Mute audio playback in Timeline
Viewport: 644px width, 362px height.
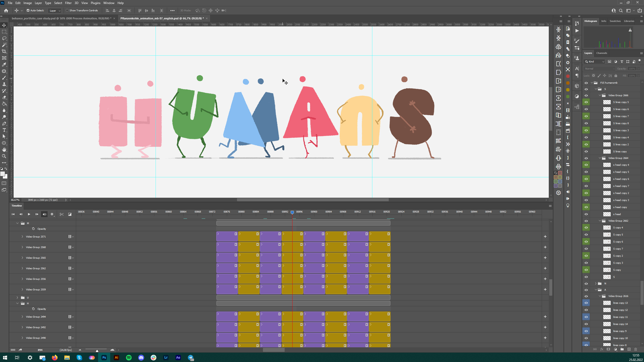pos(44,214)
